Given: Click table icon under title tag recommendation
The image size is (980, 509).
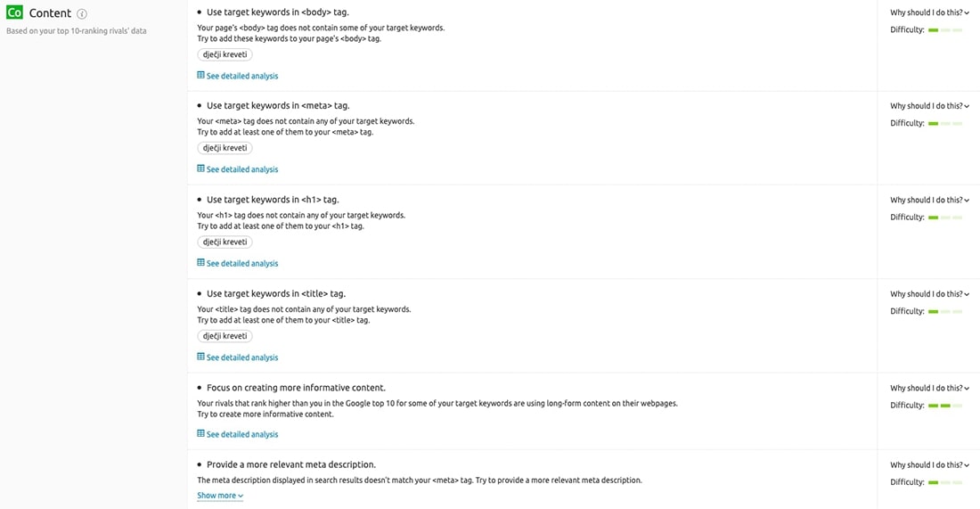Looking at the screenshot, I should (x=200, y=357).
